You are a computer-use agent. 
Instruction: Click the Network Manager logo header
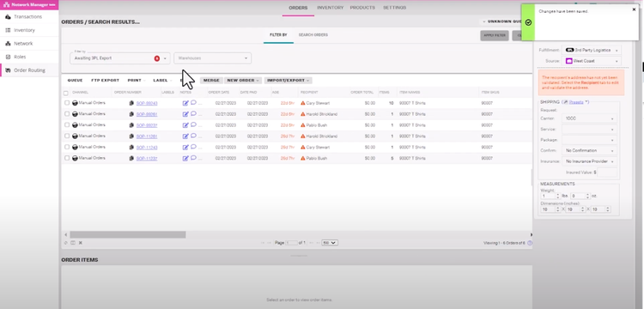coord(29,5)
